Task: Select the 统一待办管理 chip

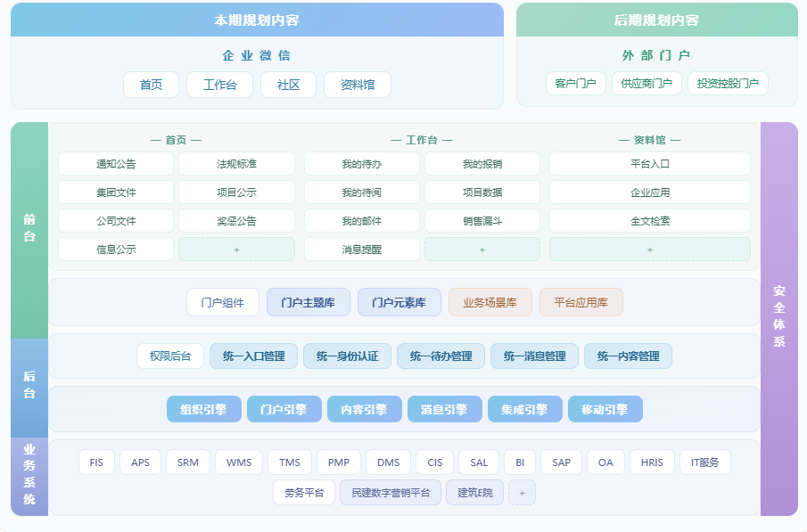Action: coord(441,356)
